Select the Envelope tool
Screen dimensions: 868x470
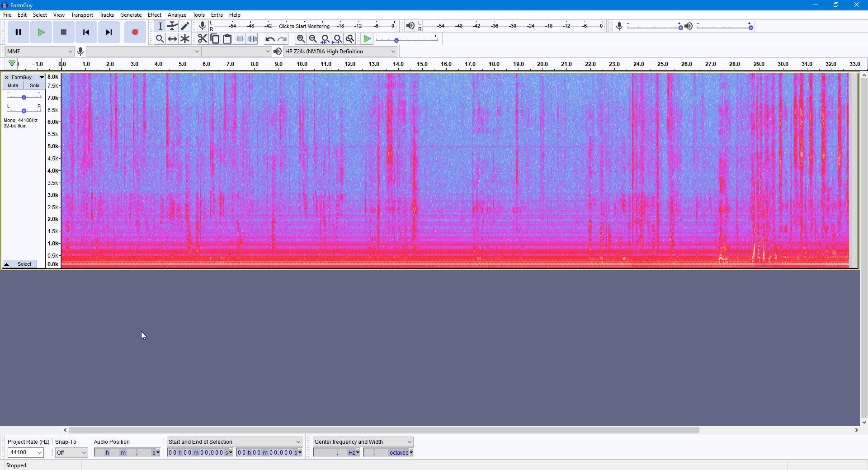172,26
